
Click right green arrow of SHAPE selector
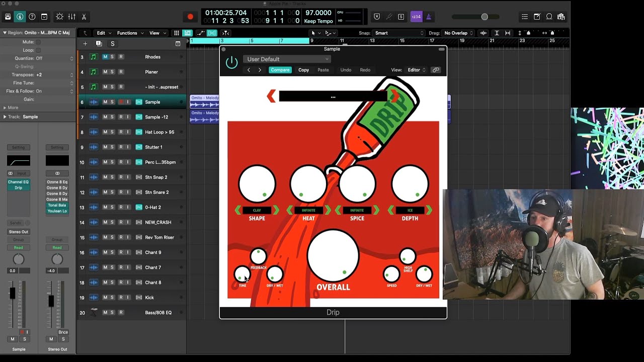276,210
